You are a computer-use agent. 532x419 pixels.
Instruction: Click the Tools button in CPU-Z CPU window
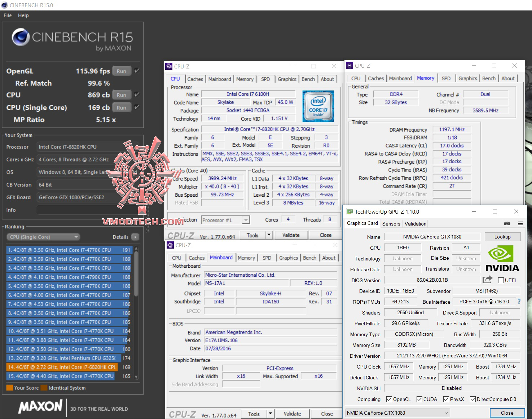pyautogui.click(x=252, y=235)
